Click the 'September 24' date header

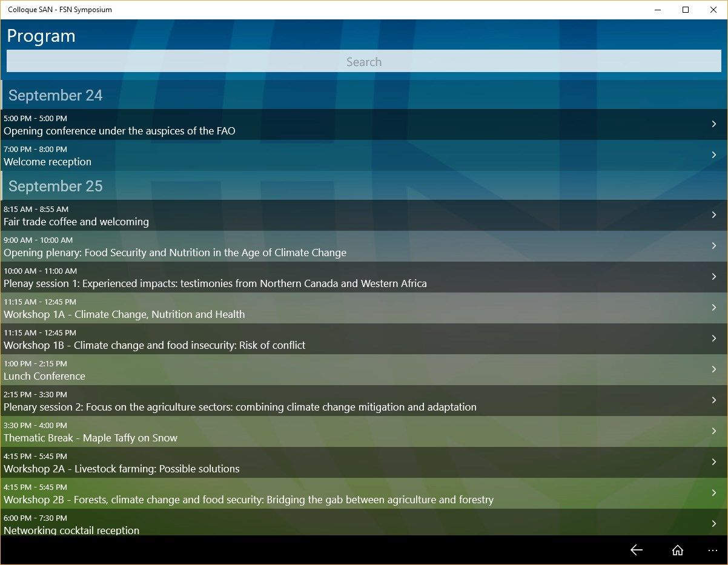[55, 95]
